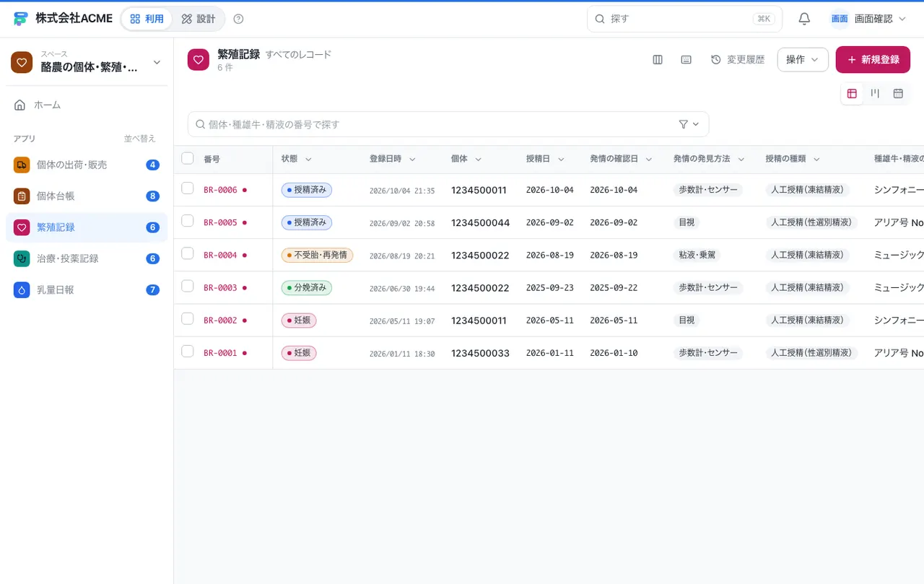Switch to table view icon
The height and width of the screenshot is (584, 924).
[852, 93]
